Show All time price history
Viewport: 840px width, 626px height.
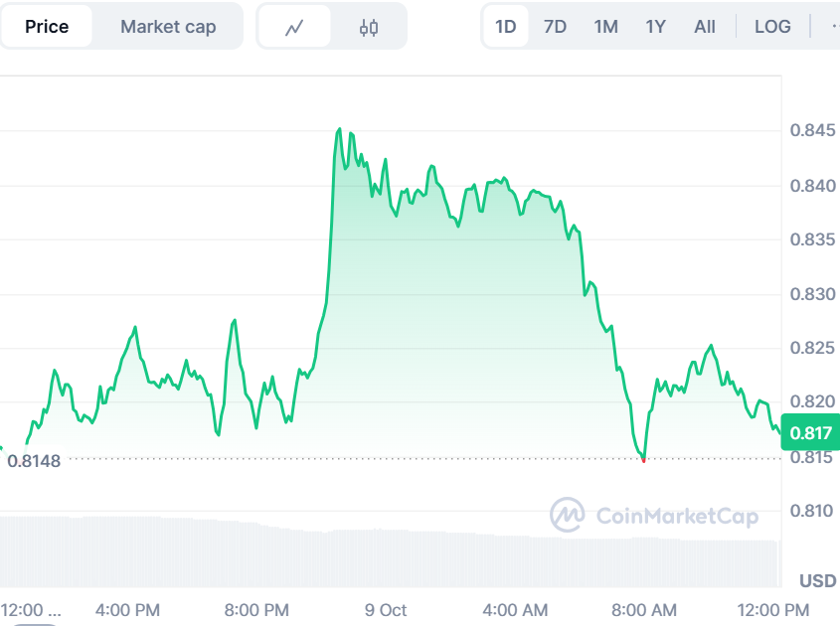[x=705, y=27]
